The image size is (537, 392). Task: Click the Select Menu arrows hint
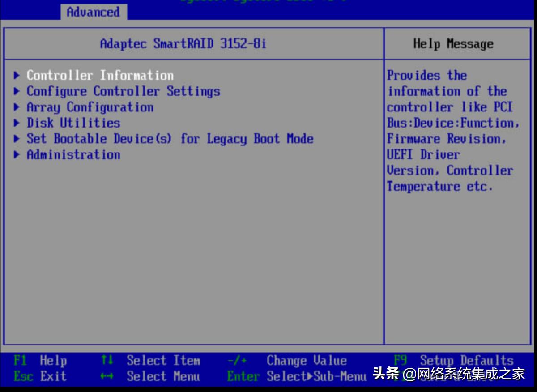[148, 376]
